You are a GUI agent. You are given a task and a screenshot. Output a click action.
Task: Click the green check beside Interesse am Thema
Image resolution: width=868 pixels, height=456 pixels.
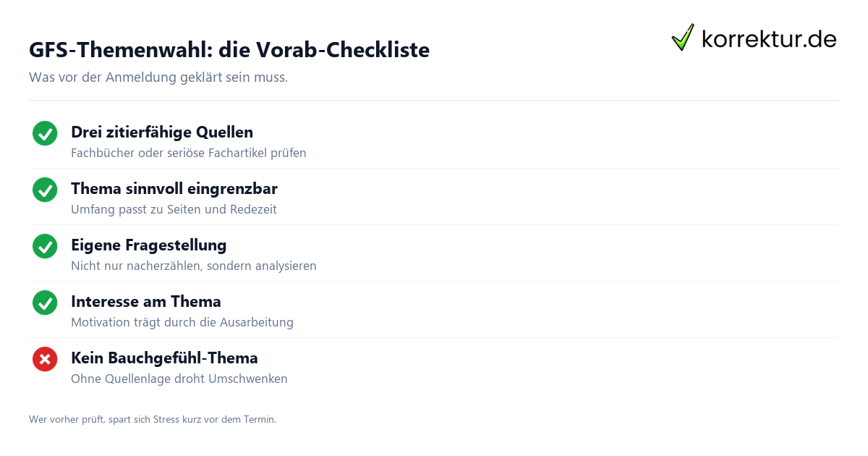[45, 303]
